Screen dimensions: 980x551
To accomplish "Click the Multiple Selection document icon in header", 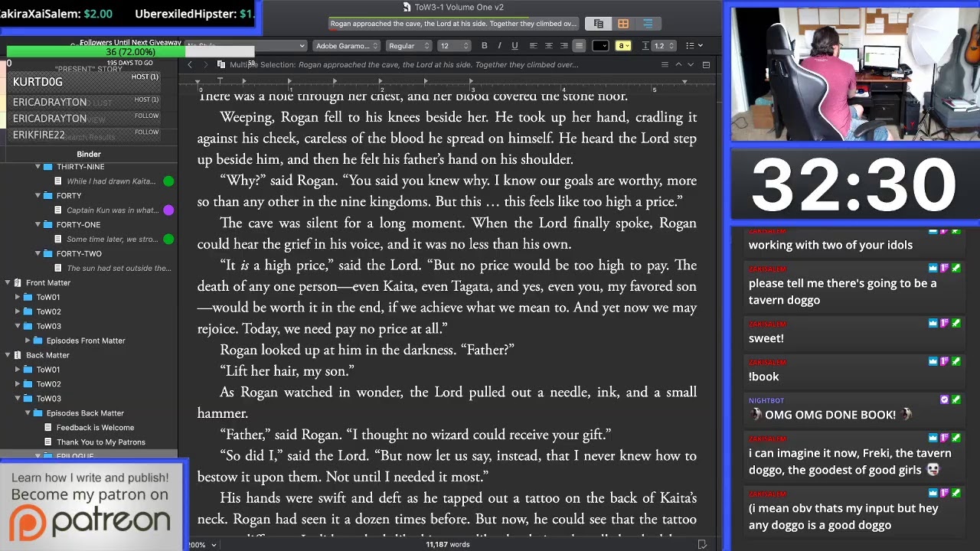I will click(221, 65).
